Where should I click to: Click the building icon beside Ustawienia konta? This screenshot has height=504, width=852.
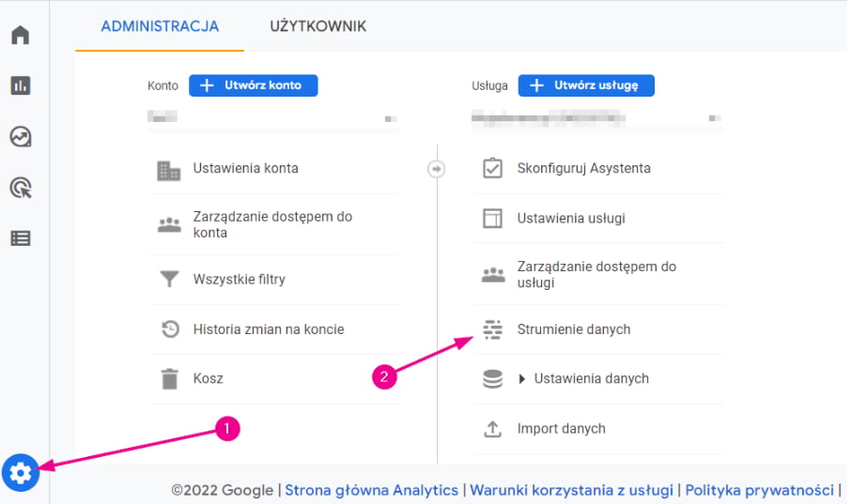pos(168,171)
